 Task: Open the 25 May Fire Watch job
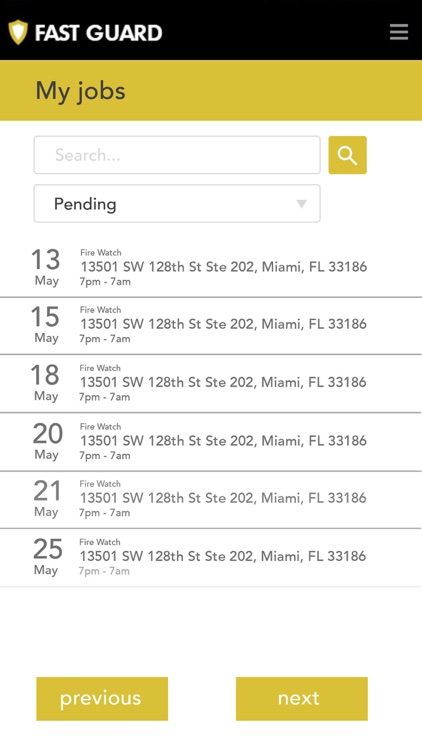pos(211,558)
